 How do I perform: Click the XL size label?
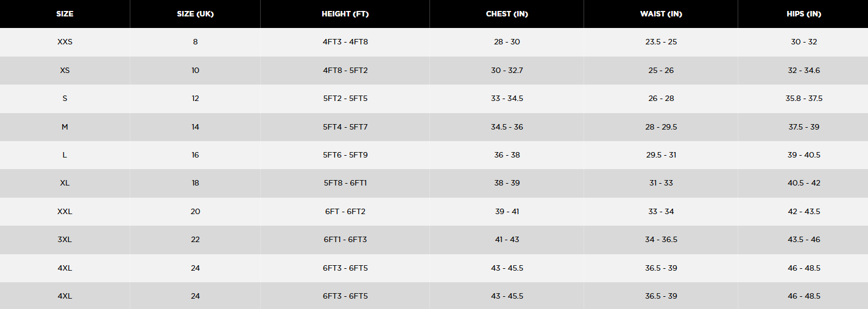click(65, 183)
